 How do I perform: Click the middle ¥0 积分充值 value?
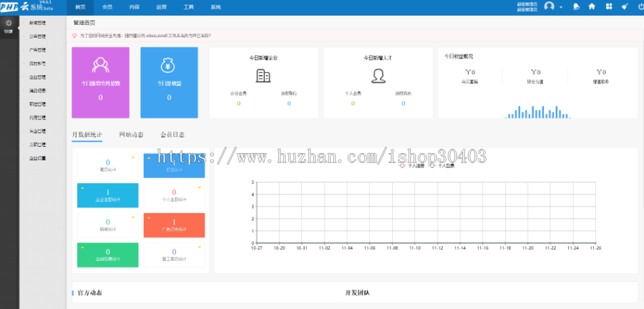pos(535,72)
